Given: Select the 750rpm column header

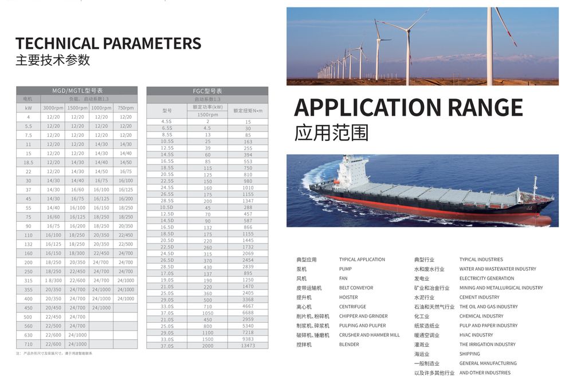Looking at the screenshot, I should [x=125, y=108].
